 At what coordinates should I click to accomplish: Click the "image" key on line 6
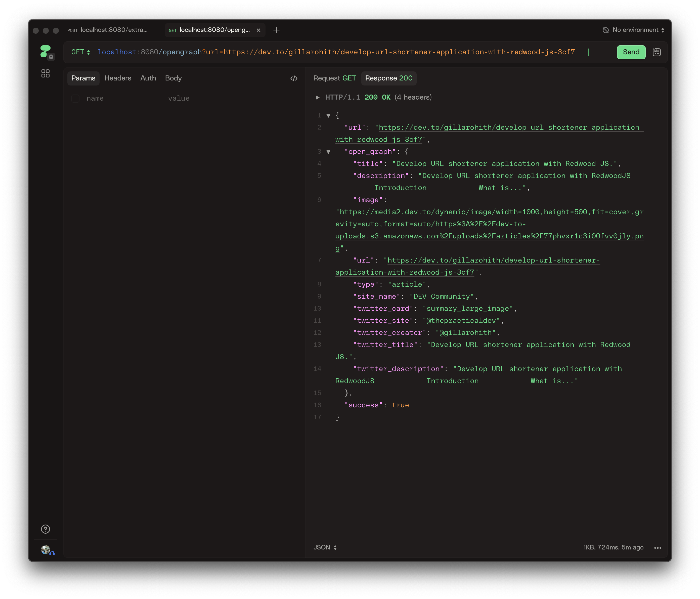tap(368, 200)
